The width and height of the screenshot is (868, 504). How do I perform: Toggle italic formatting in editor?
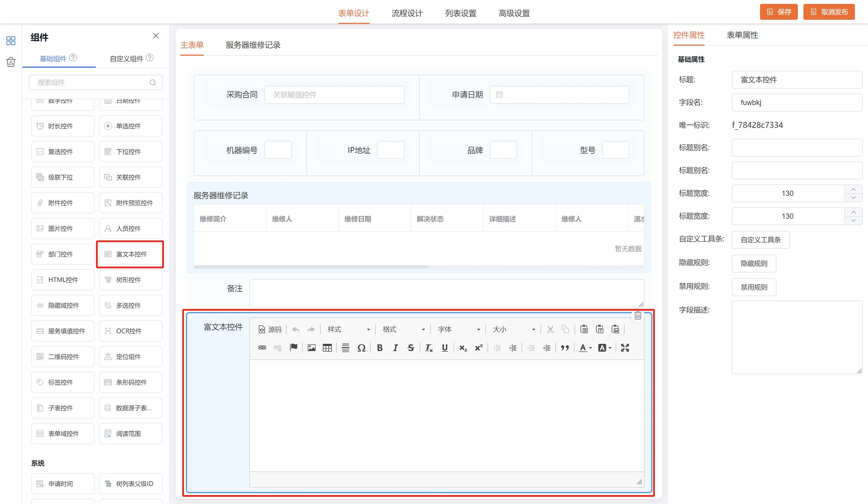coord(395,348)
